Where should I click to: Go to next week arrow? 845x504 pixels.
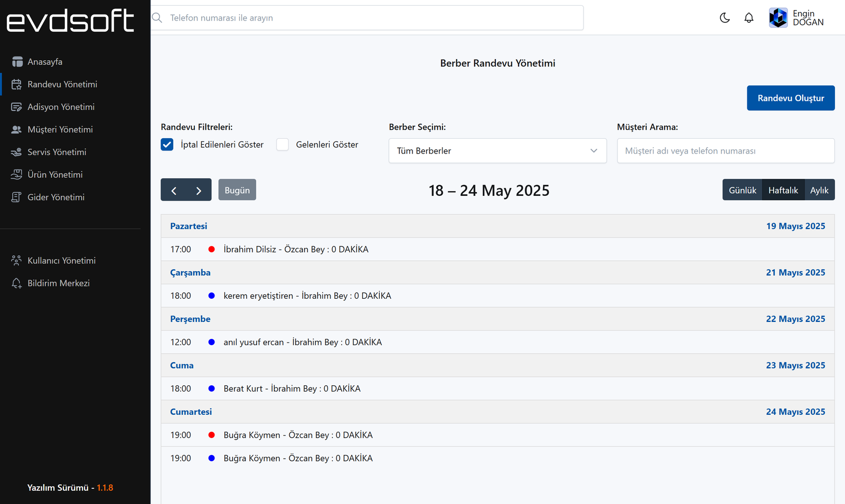coord(199,190)
